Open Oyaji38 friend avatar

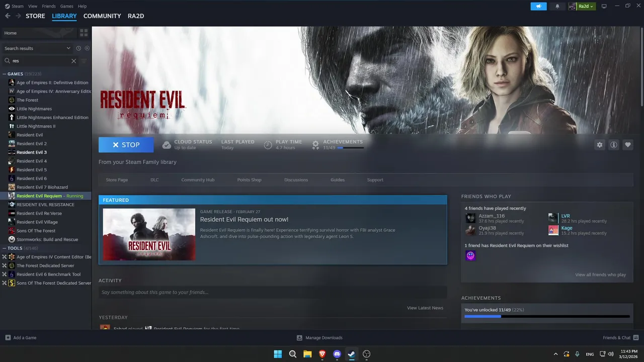click(x=470, y=230)
